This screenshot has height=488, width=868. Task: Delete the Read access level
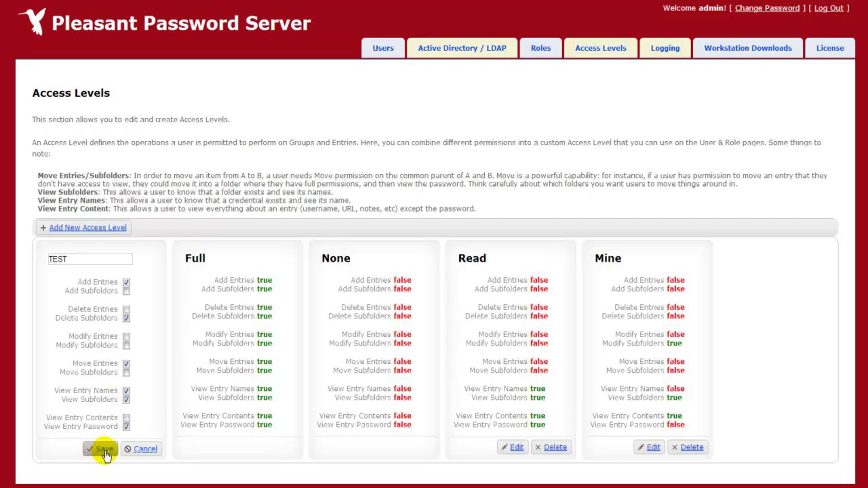tap(551, 447)
